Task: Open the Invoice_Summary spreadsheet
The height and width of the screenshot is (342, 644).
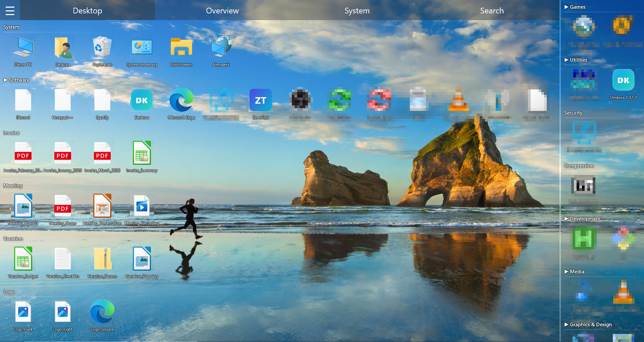Action: tap(142, 153)
